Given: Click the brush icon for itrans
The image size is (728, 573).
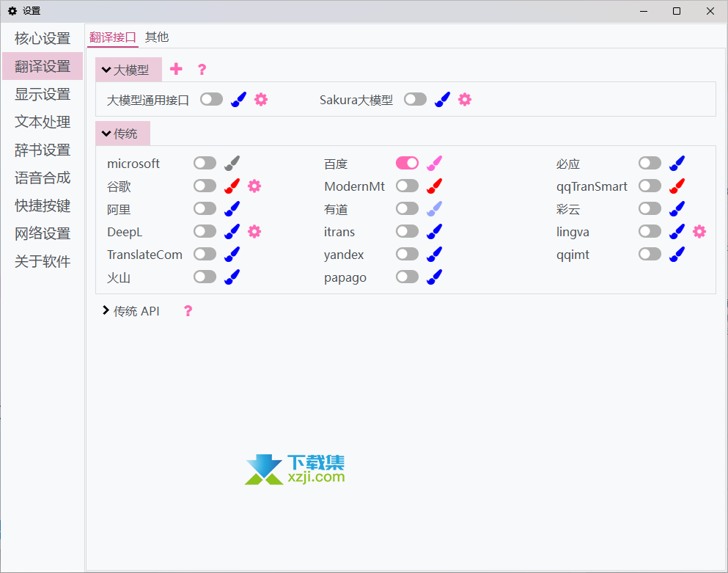Looking at the screenshot, I should (x=435, y=231).
